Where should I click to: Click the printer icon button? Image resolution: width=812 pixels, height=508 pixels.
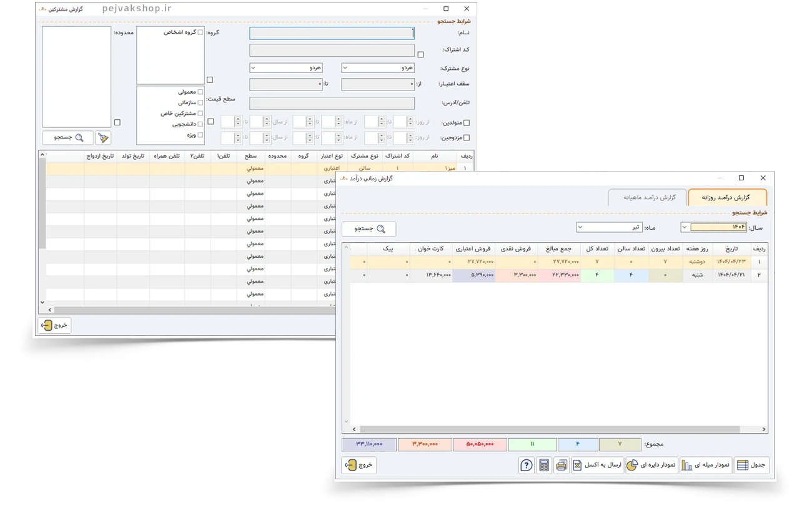click(x=562, y=466)
